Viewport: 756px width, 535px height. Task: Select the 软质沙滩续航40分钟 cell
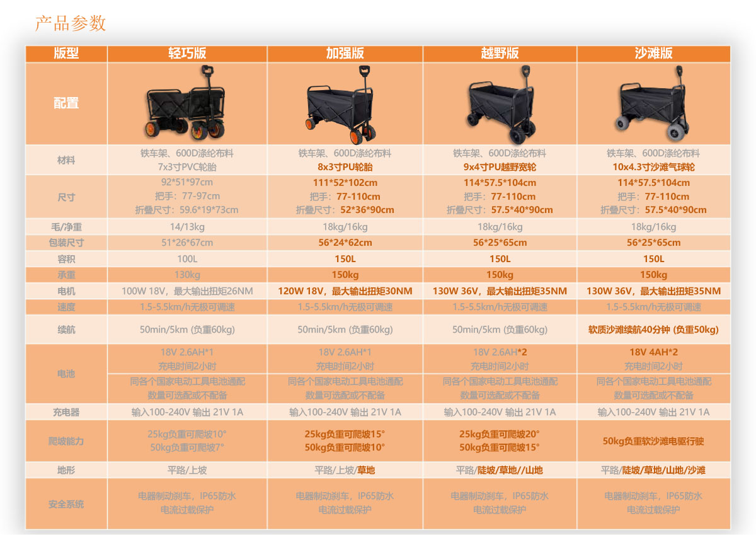(653, 330)
